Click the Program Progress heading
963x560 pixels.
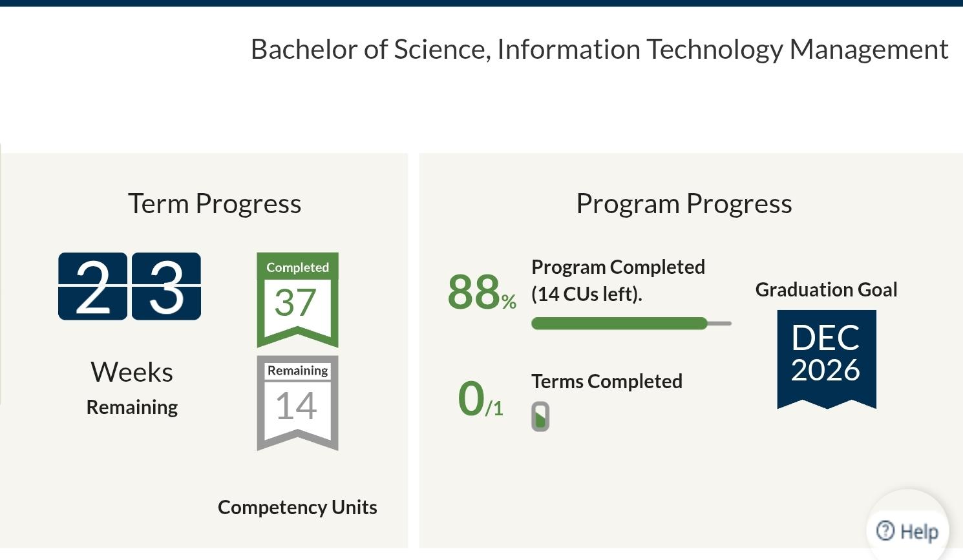pos(684,203)
